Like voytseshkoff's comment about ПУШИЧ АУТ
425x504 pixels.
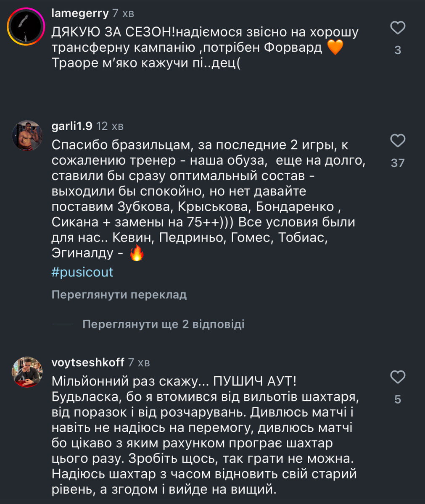[x=397, y=377]
